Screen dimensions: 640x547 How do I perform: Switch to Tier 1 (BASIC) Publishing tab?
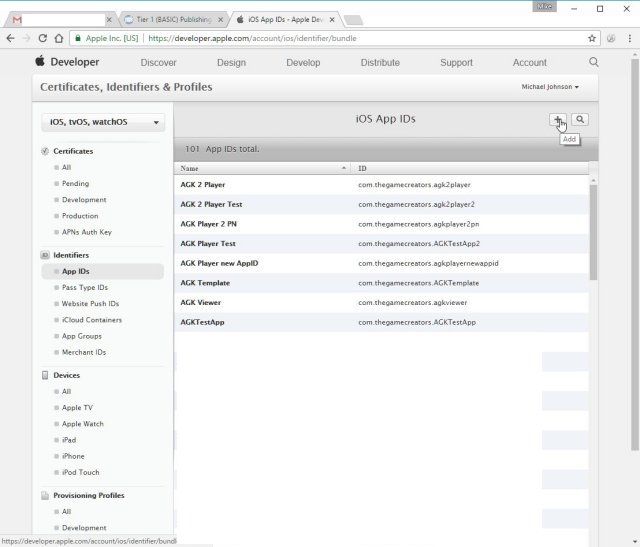coord(174,20)
